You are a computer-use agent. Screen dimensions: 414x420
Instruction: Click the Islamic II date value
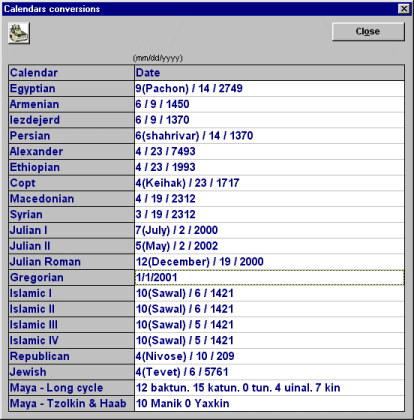click(x=269, y=309)
